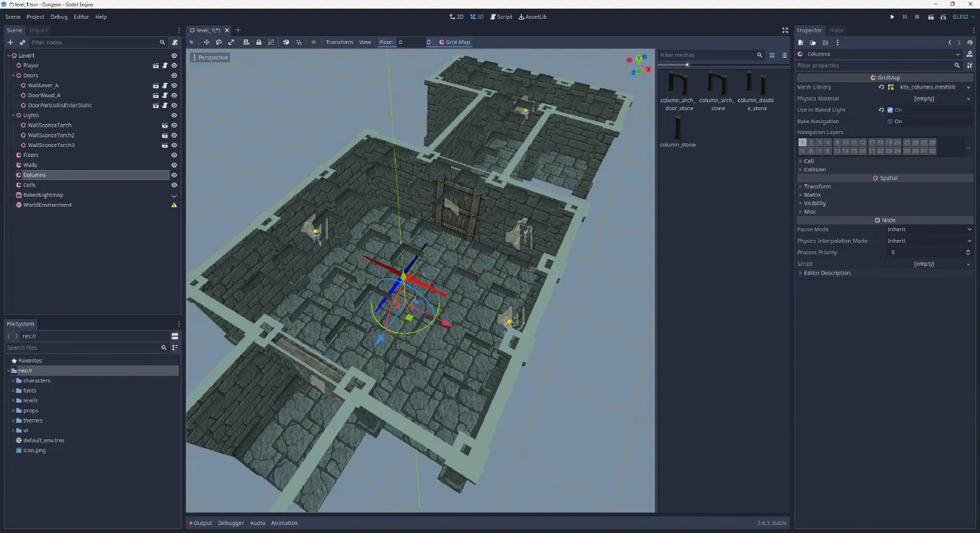Toggle visibility of Cells node
980x533 pixels.
point(174,185)
